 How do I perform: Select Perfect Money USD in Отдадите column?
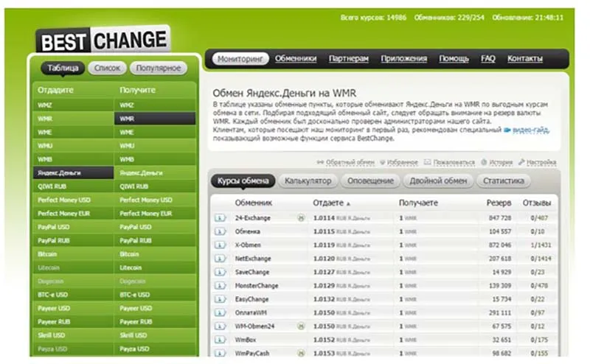tap(73, 200)
